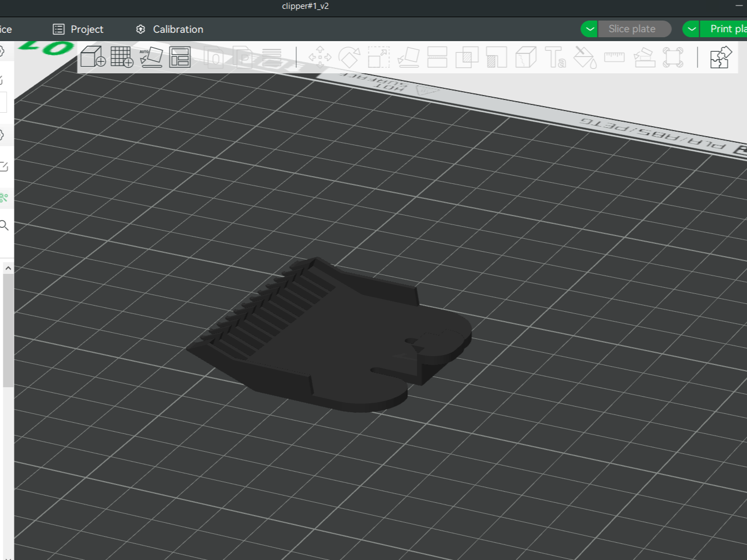
Task: Open the Calibration tab
Action: [x=170, y=29]
